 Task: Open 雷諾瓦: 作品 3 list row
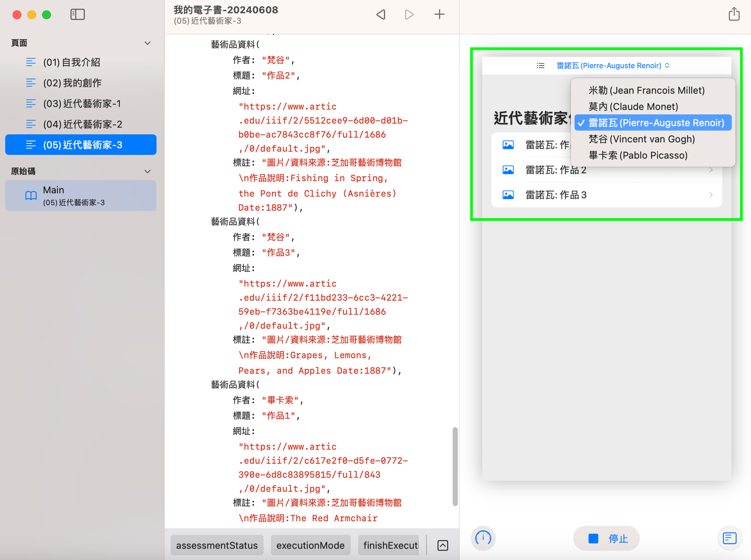click(606, 195)
